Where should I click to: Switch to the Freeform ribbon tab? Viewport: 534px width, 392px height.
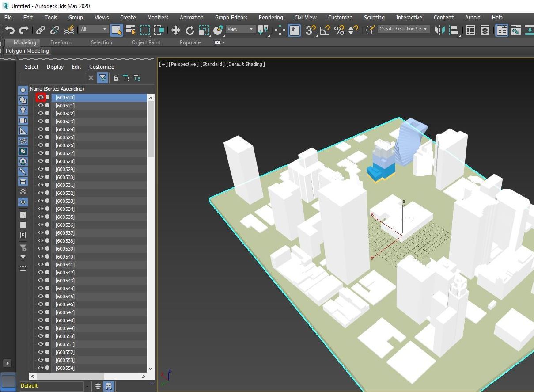pos(61,42)
